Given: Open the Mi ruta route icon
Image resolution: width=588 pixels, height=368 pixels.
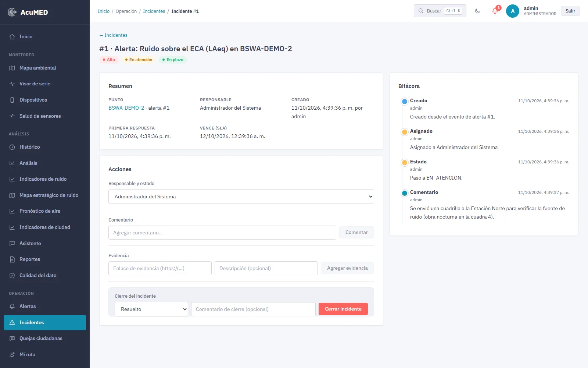Looking at the screenshot, I should (x=12, y=355).
